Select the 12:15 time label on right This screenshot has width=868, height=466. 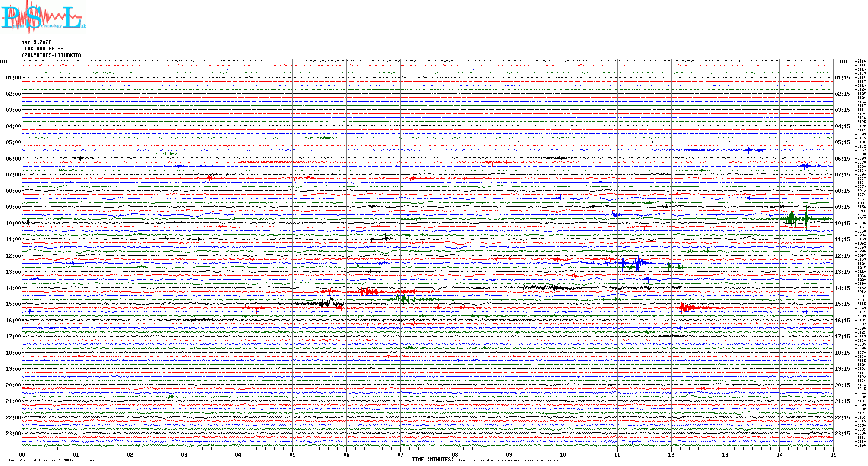tap(842, 256)
